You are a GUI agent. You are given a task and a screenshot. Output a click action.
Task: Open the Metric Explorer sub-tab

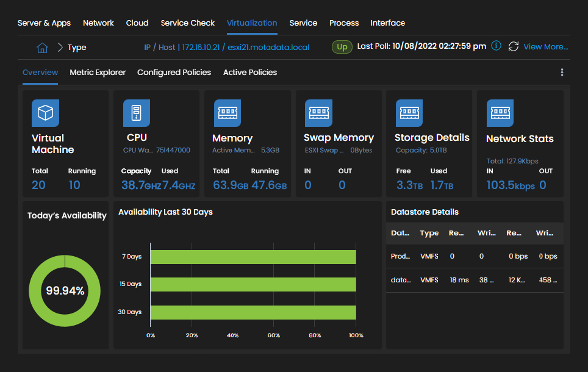[x=98, y=73]
